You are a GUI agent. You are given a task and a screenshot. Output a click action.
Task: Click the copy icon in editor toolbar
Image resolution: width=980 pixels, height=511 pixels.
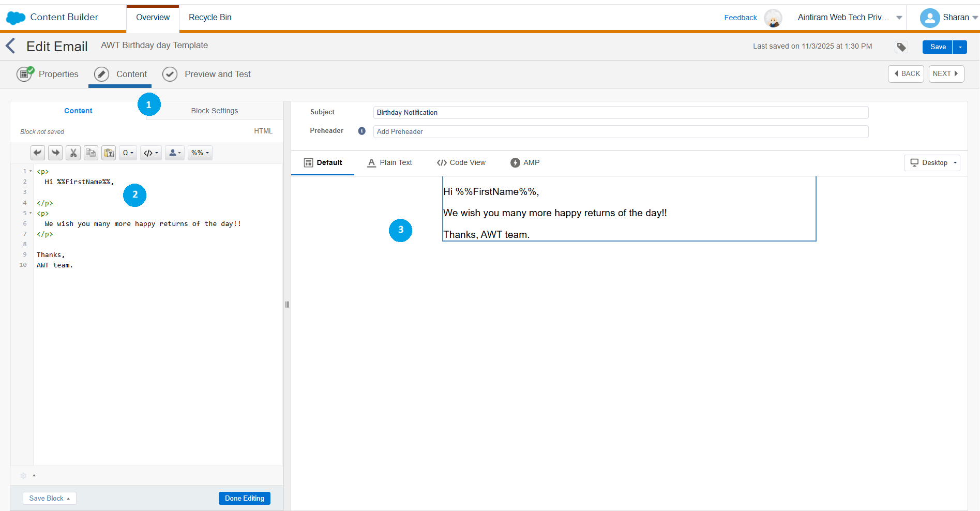point(91,153)
